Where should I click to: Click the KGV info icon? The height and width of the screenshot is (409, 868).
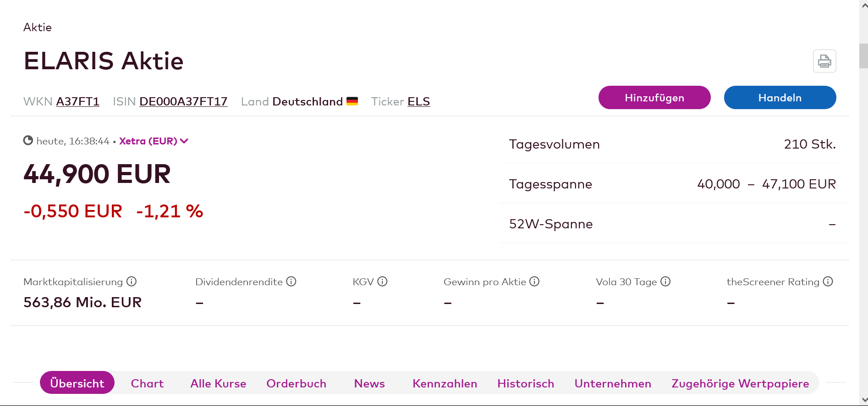tap(383, 282)
